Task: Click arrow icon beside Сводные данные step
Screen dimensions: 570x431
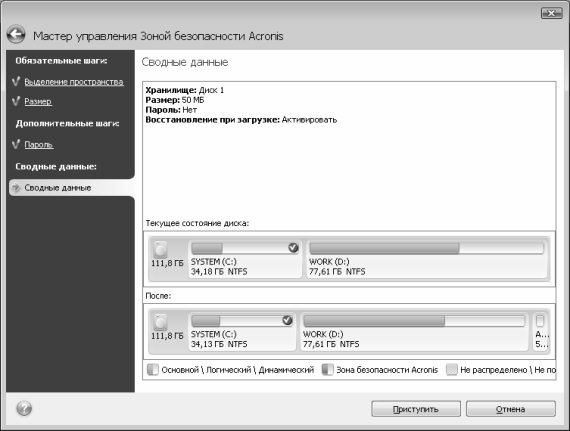Action: [x=16, y=188]
